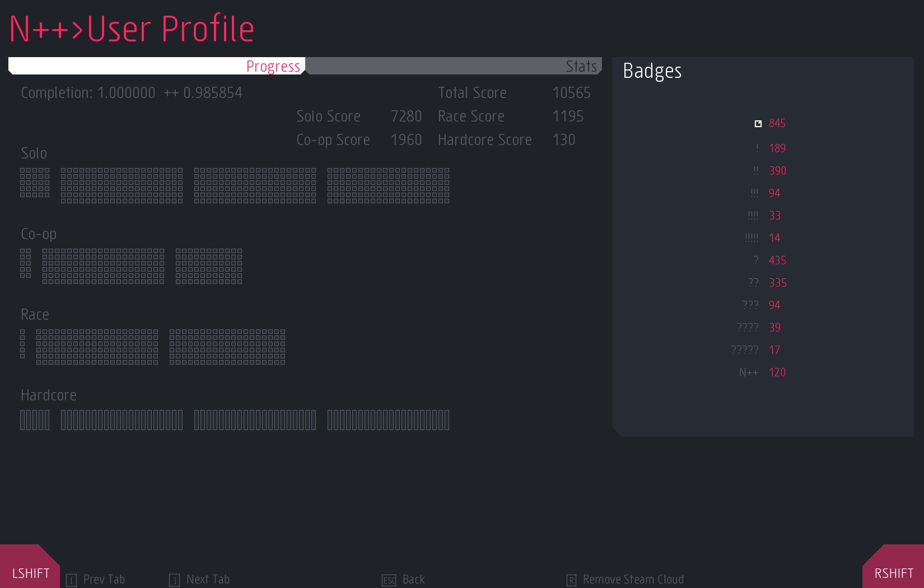Click the badge count 845

(777, 123)
